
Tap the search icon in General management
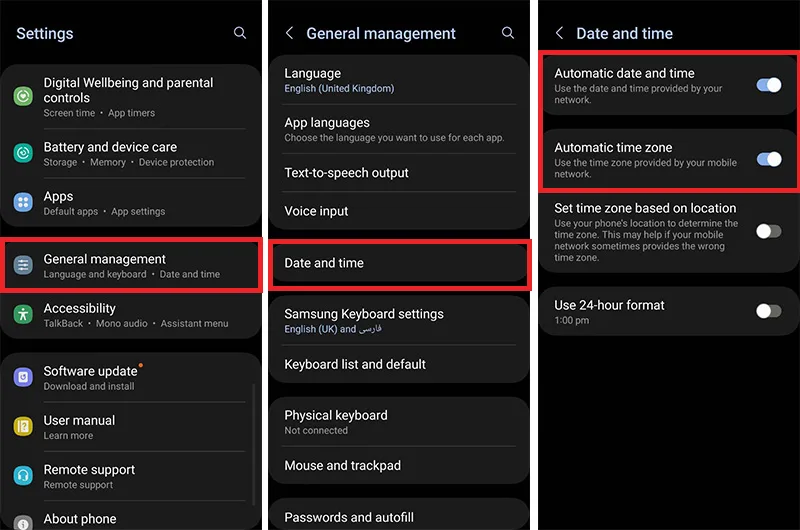point(508,33)
